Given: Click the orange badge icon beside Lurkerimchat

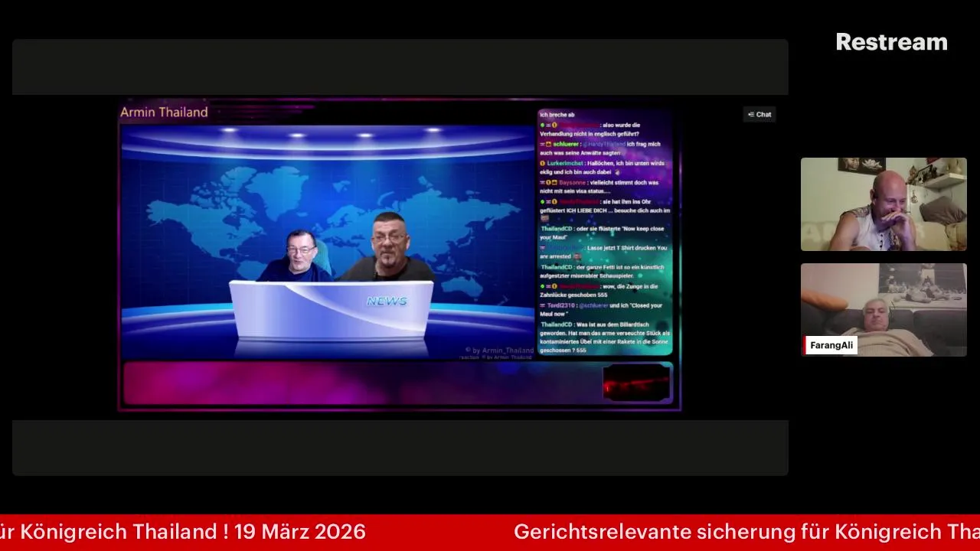Looking at the screenshot, I should tap(542, 163).
